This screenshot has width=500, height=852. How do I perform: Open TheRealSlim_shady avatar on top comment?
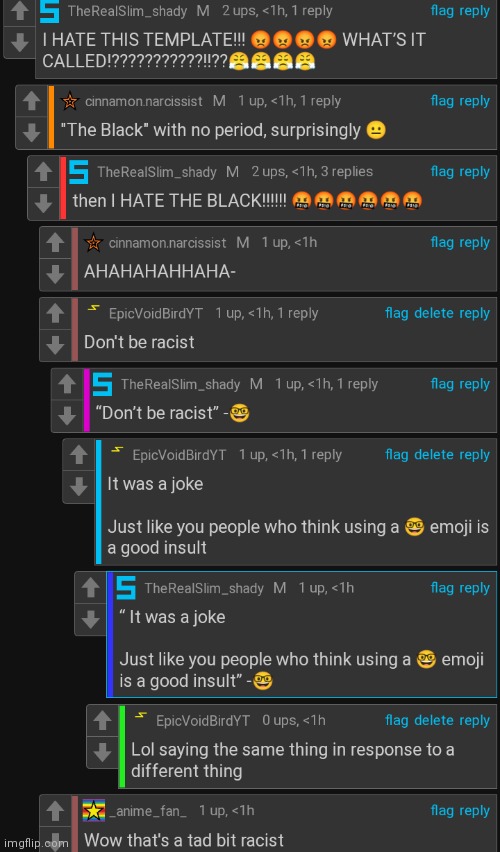(50, 11)
